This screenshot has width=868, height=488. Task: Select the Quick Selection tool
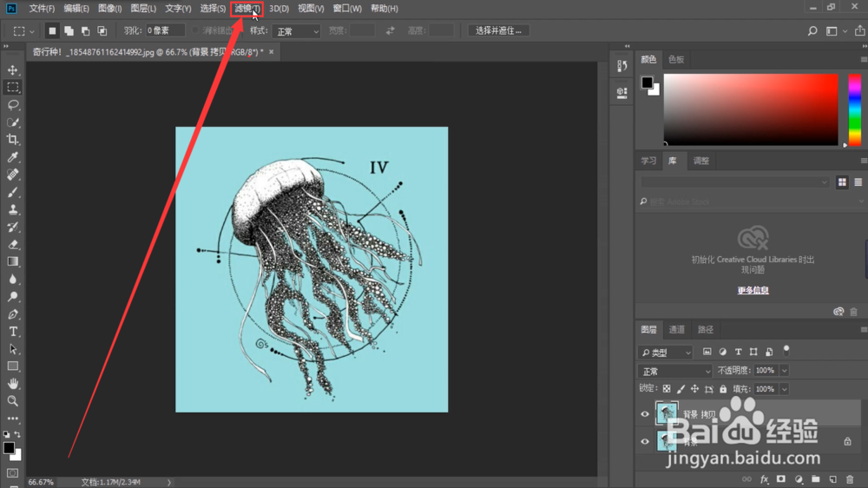point(13,122)
